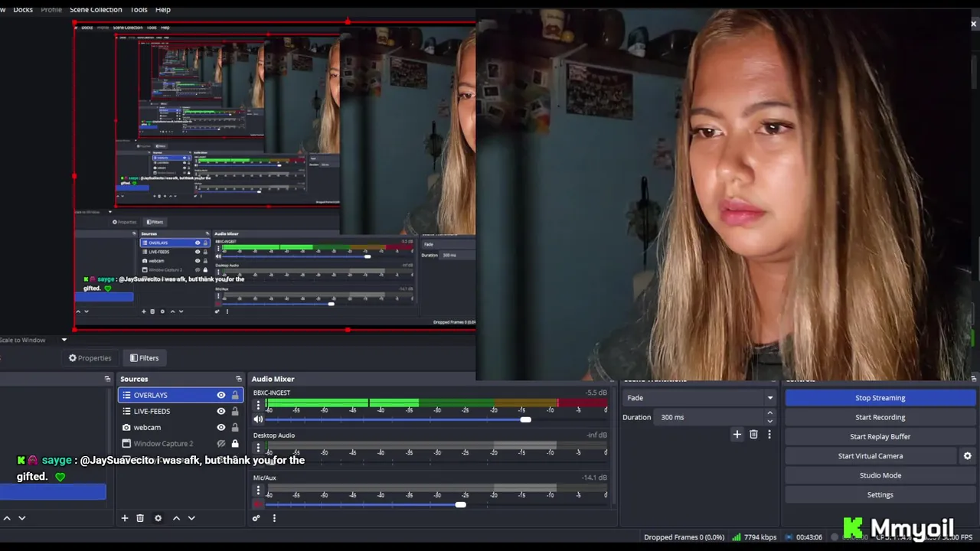The height and width of the screenshot is (551, 980).
Task: Select the highlighted scene in Scenes list
Action: click(53, 492)
